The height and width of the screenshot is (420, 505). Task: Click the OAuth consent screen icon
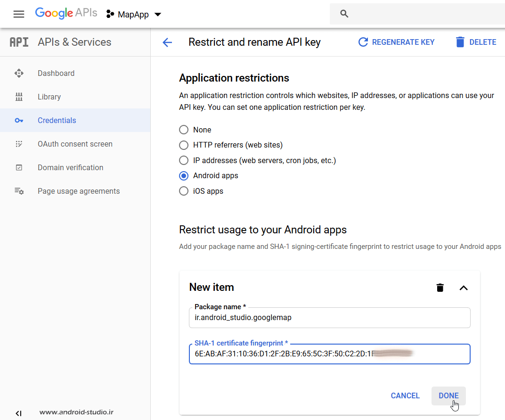coord(19,144)
